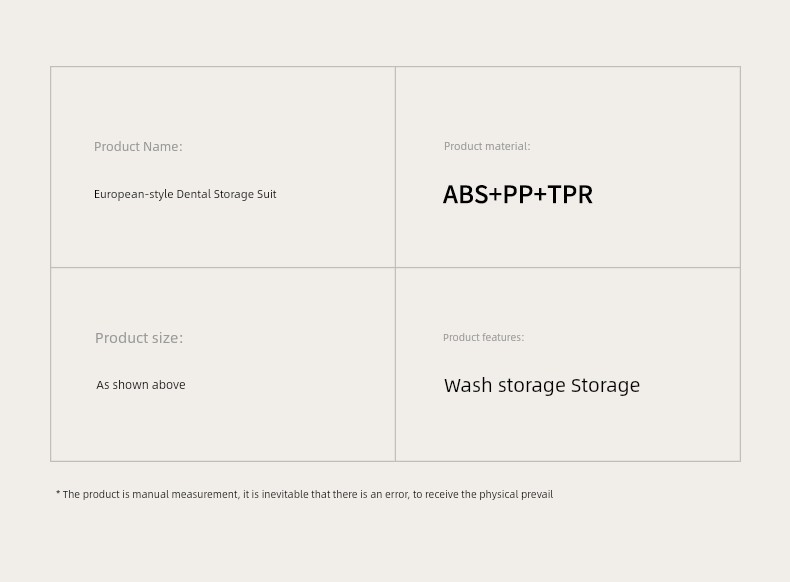
Task: Click the word "Dental" in the product name
Action: 193,194
